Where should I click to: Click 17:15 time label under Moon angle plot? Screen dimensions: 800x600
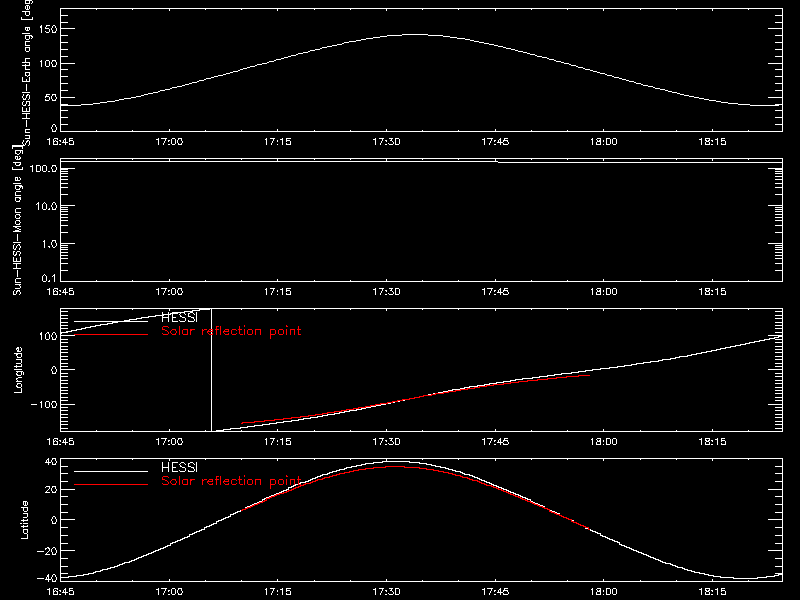tap(278, 291)
